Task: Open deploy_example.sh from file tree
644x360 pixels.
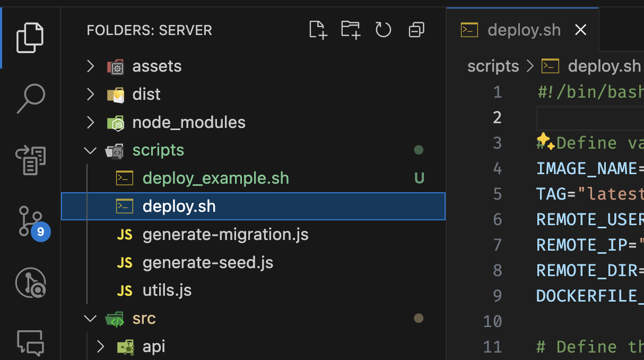Action: pyautogui.click(x=216, y=178)
